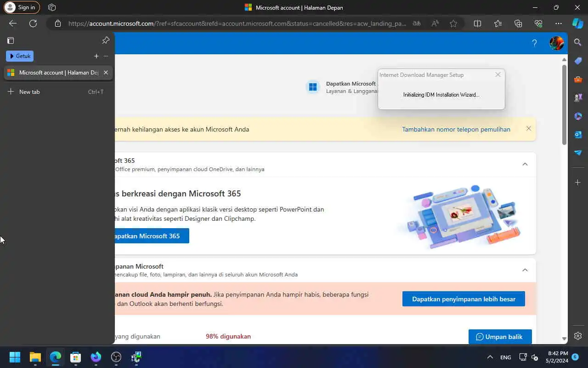Select the Getuk tab group label
The height and width of the screenshot is (368, 588).
click(x=20, y=56)
